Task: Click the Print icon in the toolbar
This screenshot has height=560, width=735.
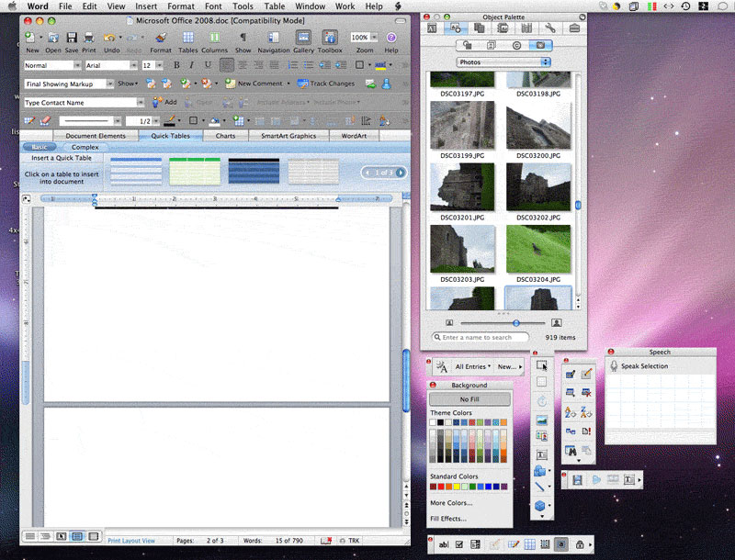Action: click(89, 38)
